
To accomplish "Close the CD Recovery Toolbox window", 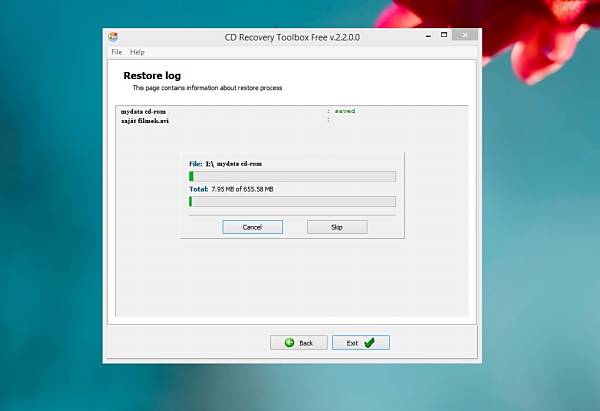I will point(465,35).
